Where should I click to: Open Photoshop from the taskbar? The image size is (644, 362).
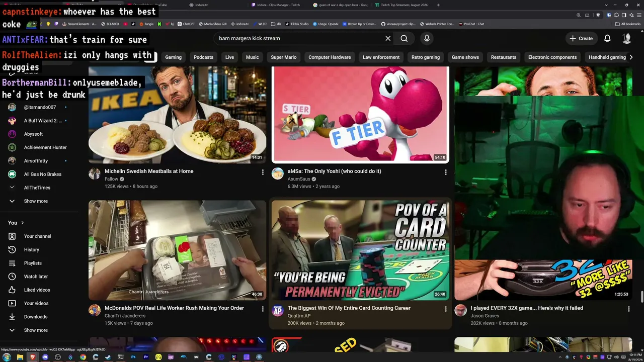pyautogui.click(x=133, y=357)
